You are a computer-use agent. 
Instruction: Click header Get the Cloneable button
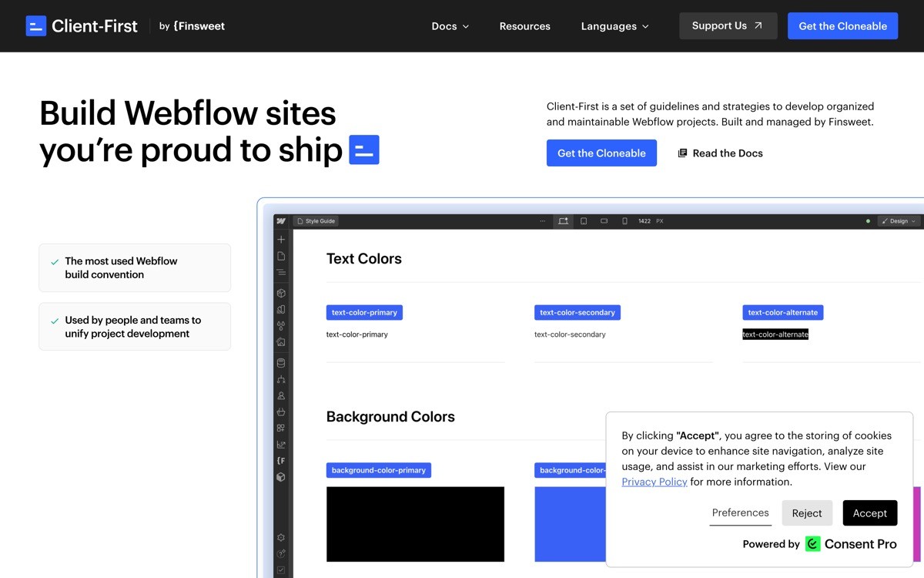[x=842, y=26]
